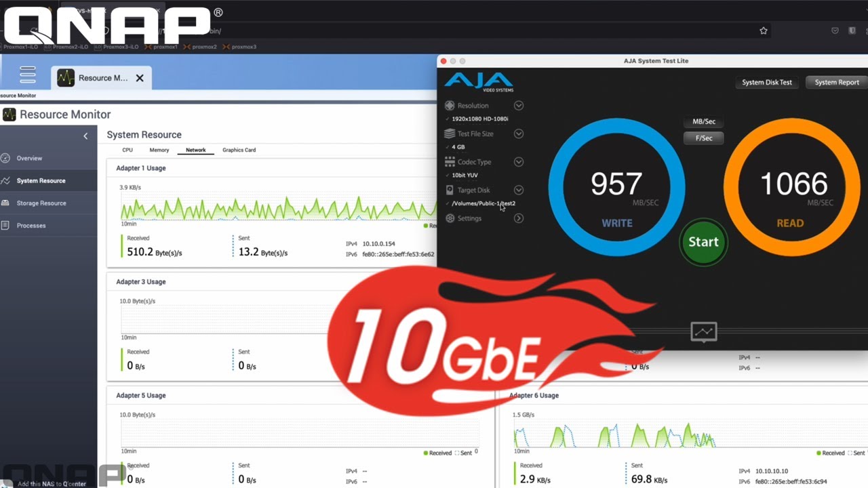Open the Proxmox3-iLO bookmark

pos(116,47)
